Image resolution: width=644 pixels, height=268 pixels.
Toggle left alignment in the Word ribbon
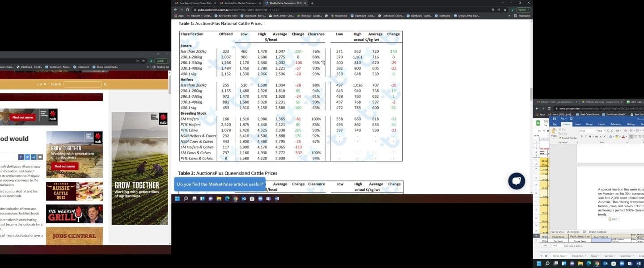coord(631,136)
